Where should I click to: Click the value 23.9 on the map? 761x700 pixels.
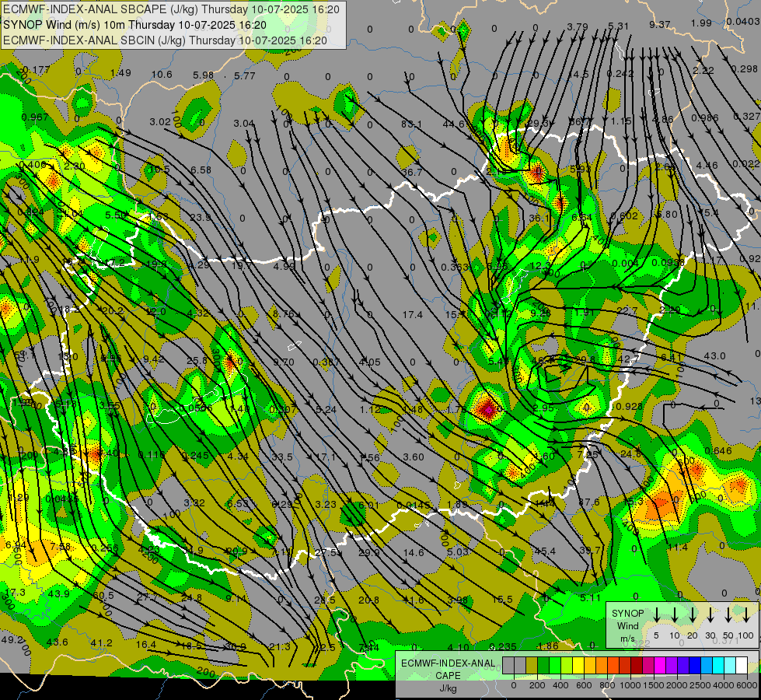point(201,217)
